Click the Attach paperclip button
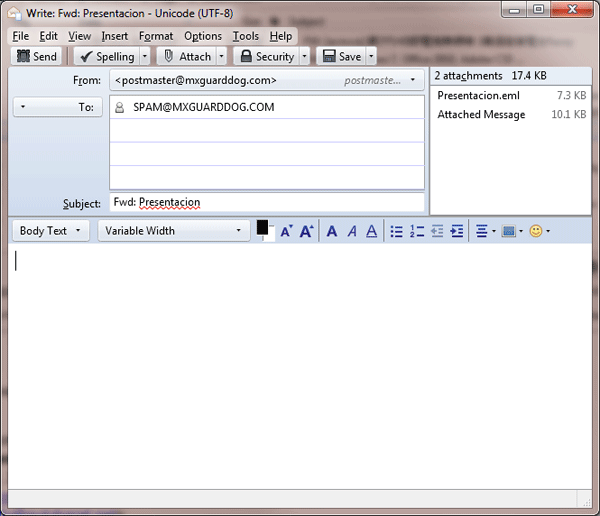The width and height of the screenshot is (600, 516). point(186,57)
